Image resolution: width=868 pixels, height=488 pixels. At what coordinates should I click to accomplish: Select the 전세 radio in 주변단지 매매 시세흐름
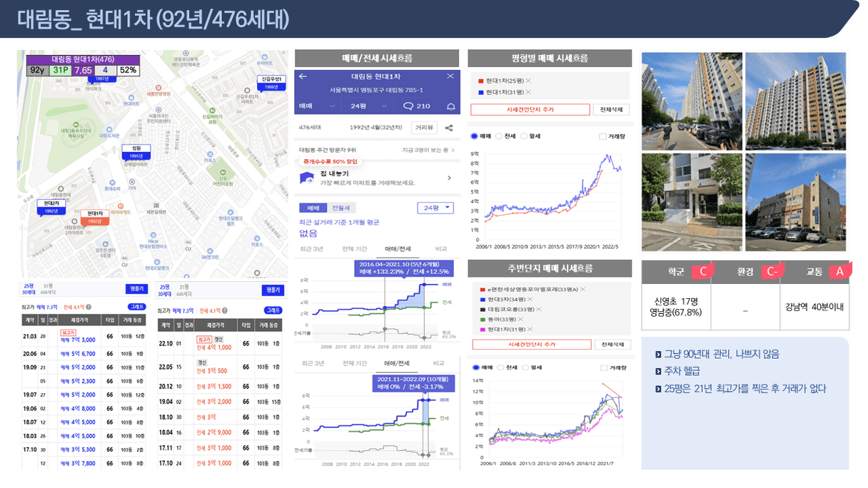pyautogui.click(x=500, y=367)
